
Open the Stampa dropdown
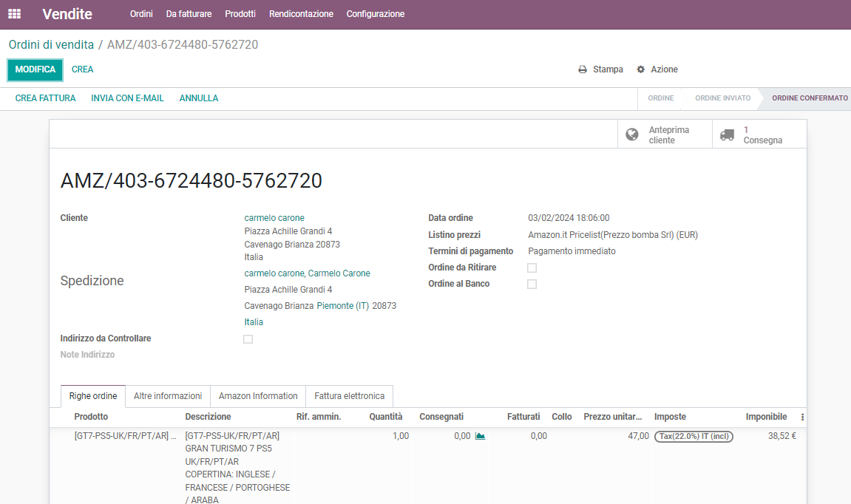[x=601, y=69]
